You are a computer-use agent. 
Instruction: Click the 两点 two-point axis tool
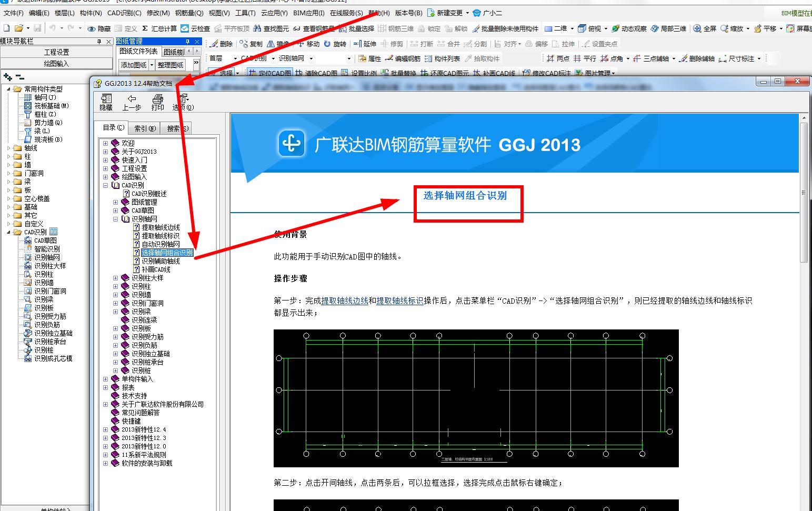pyautogui.click(x=558, y=58)
